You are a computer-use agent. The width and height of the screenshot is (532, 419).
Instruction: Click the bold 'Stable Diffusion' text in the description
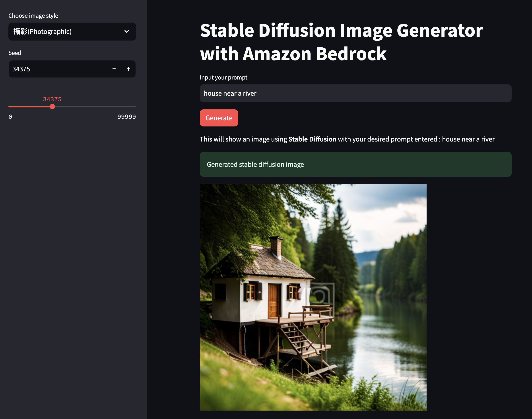click(312, 139)
